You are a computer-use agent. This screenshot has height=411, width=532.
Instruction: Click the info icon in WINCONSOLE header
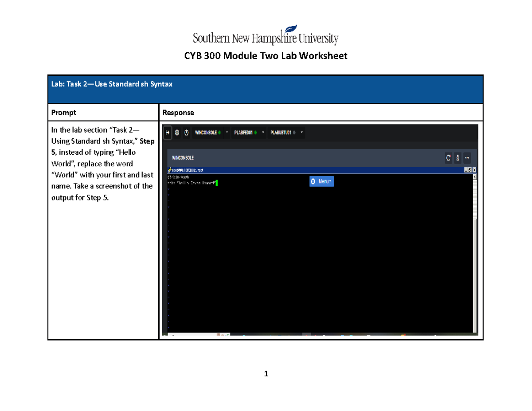458,158
